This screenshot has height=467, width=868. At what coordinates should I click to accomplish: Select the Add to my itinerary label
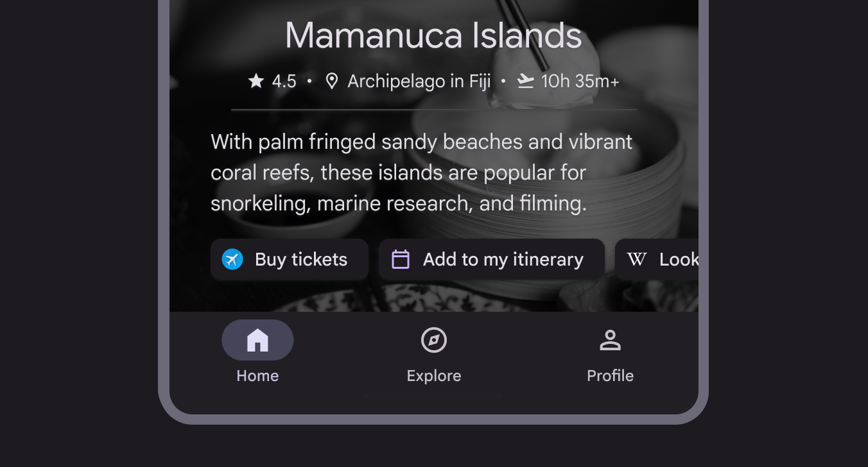(x=503, y=259)
